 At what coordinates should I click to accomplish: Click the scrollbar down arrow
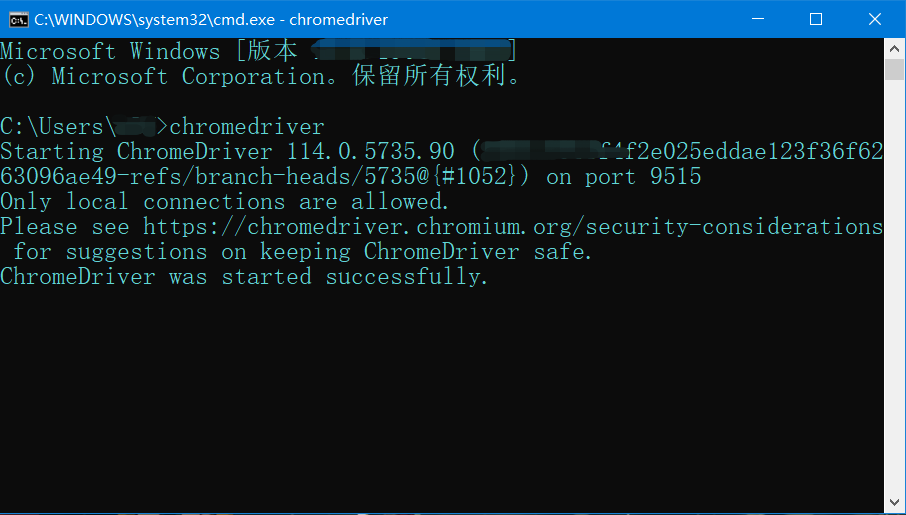(x=895, y=504)
